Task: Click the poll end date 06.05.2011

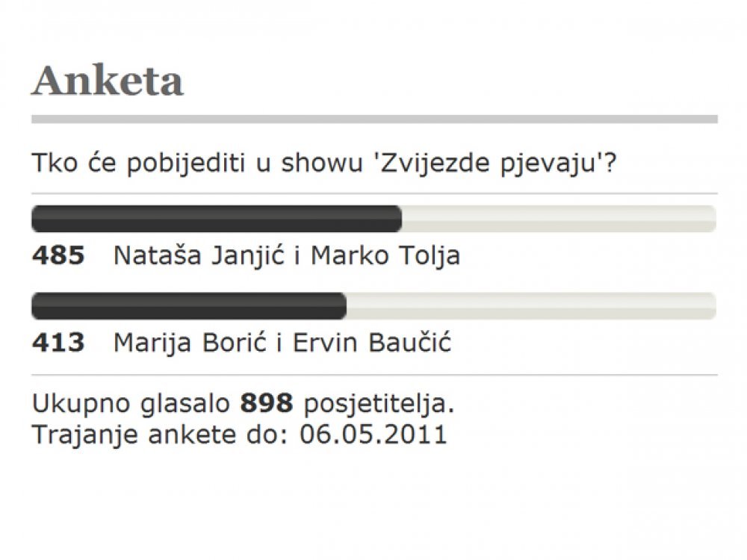Action: click(373, 435)
